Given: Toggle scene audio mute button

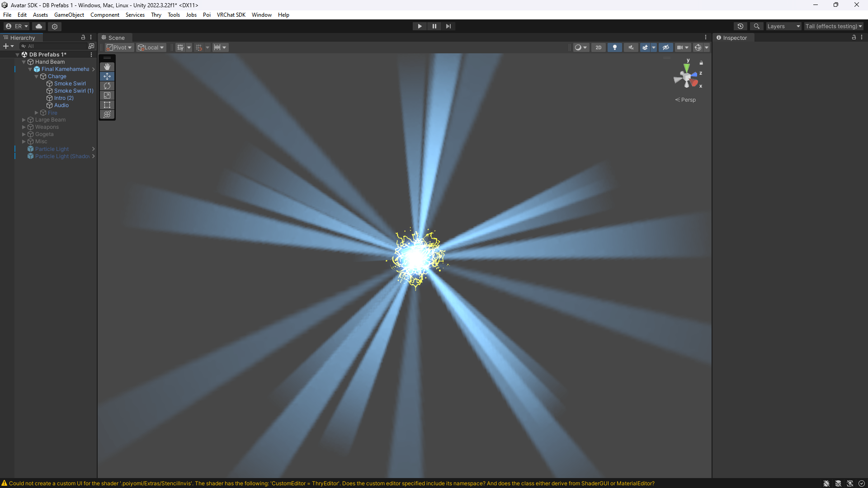Looking at the screenshot, I should tap(631, 47).
